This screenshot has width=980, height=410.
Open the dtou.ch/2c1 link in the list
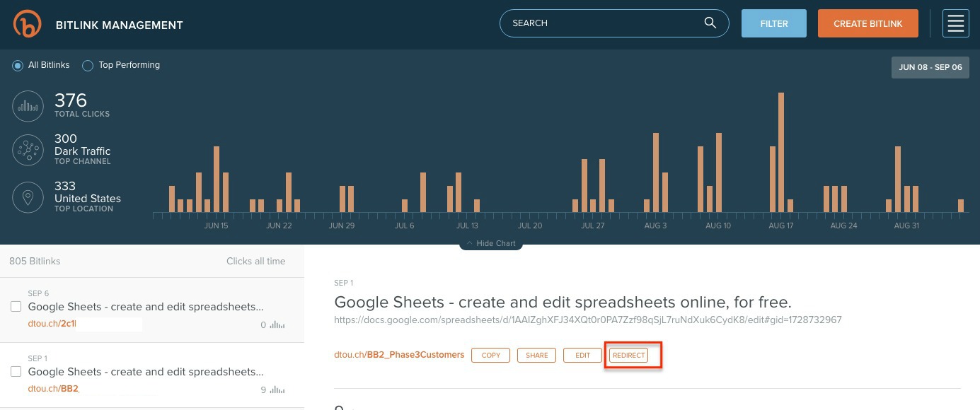pos(52,324)
